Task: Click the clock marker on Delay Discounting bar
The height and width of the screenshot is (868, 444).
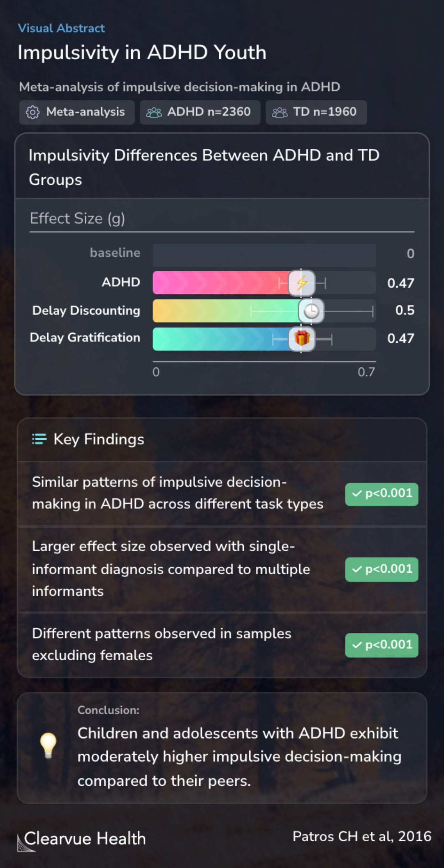Action: coord(311,311)
